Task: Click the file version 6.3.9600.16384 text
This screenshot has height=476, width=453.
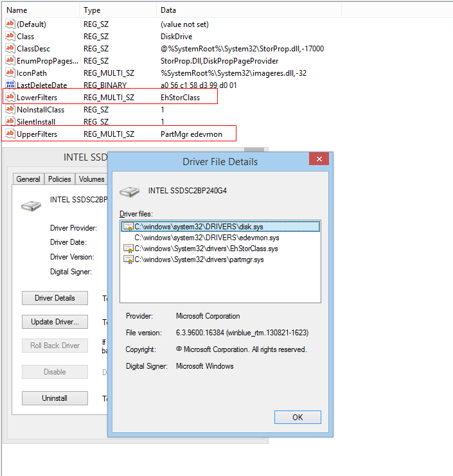Action: point(242,333)
